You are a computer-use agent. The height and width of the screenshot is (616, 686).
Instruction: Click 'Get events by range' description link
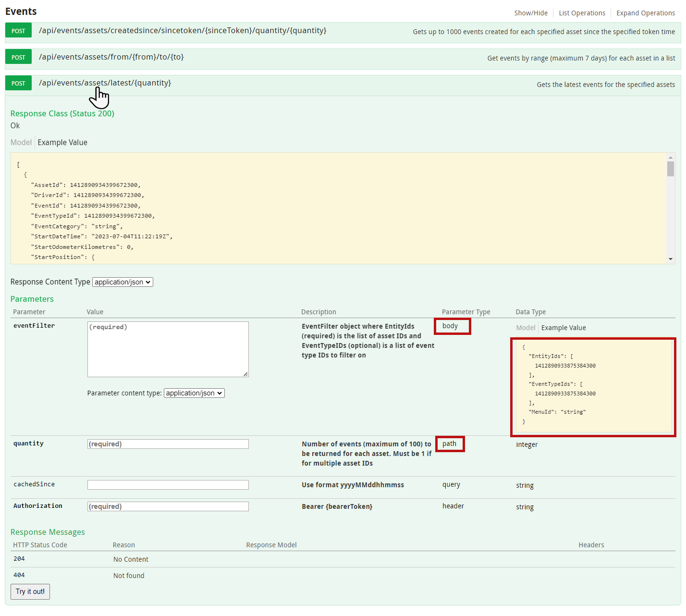pos(581,58)
